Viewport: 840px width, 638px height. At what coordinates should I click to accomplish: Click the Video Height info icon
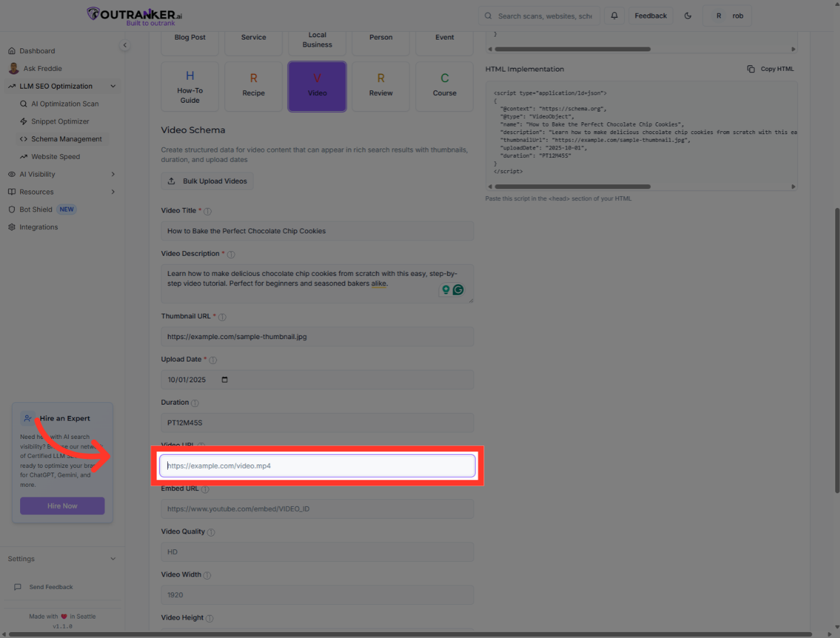click(x=209, y=619)
